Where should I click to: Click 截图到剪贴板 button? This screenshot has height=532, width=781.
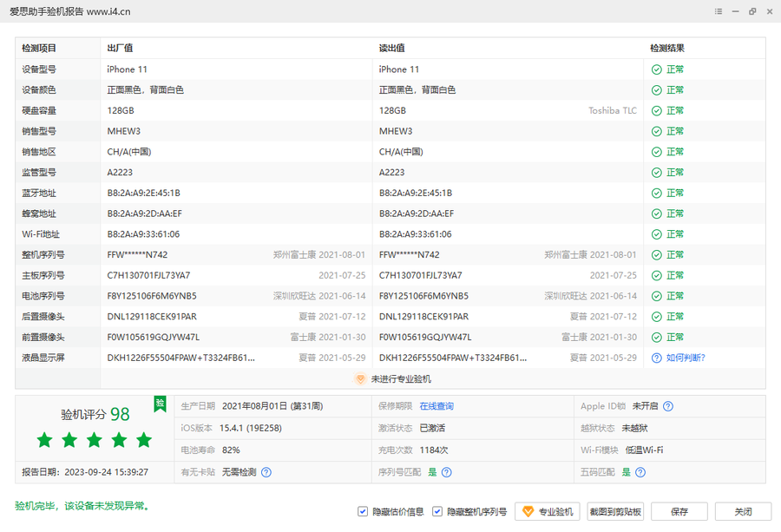tap(615, 512)
